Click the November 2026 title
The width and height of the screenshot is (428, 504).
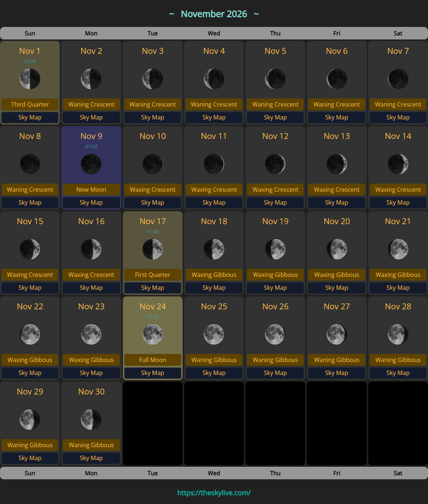[x=214, y=14]
